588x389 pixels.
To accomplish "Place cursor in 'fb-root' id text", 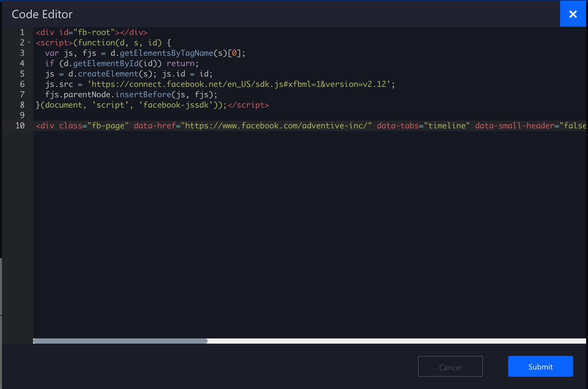I will point(94,32).
